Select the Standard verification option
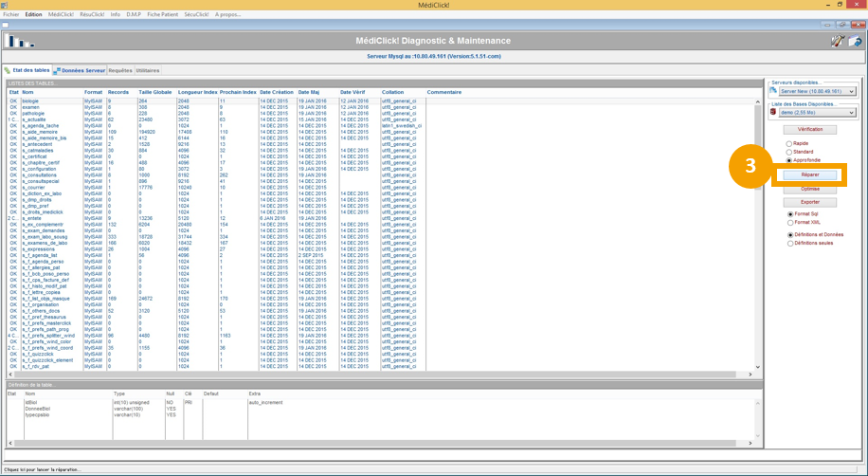The image size is (868, 476). pyautogui.click(x=789, y=152)
